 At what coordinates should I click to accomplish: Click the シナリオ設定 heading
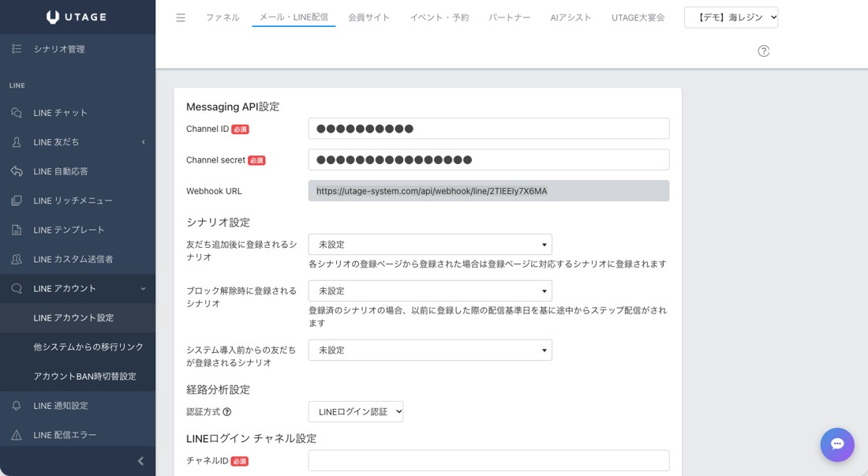pos(218,223)
